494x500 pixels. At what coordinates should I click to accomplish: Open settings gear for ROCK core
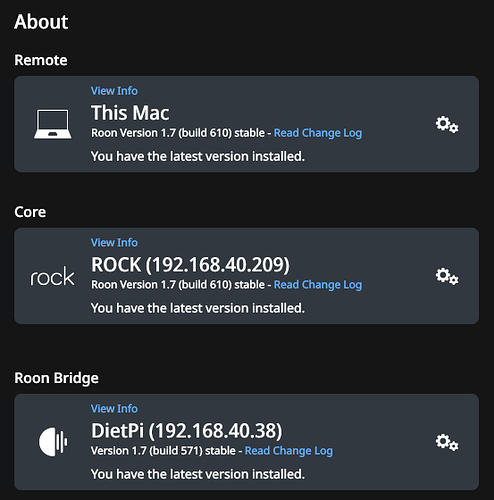click(447, 276)
